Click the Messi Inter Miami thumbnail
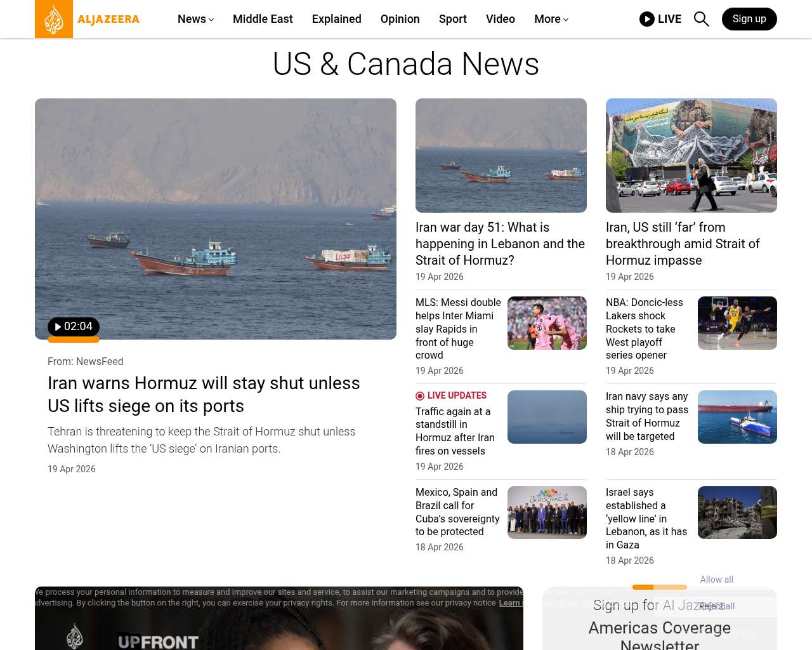The image size is (812, 650). click(547, 323)
